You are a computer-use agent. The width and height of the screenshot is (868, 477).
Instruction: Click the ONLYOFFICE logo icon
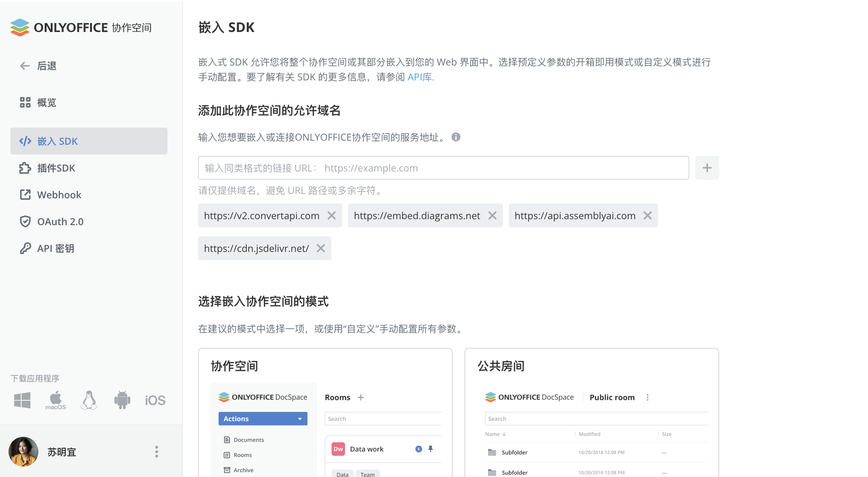pos(20,28)
